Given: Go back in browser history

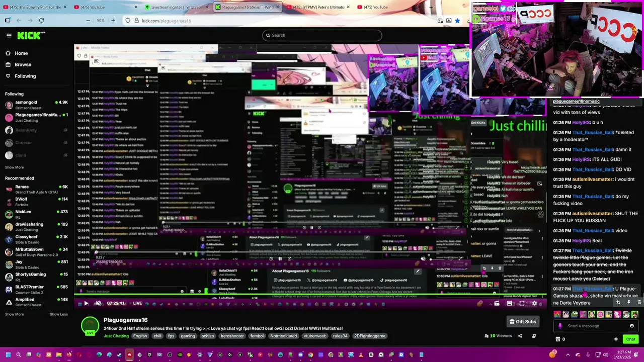Looking at the screenshot, I should tap(19, 21).
